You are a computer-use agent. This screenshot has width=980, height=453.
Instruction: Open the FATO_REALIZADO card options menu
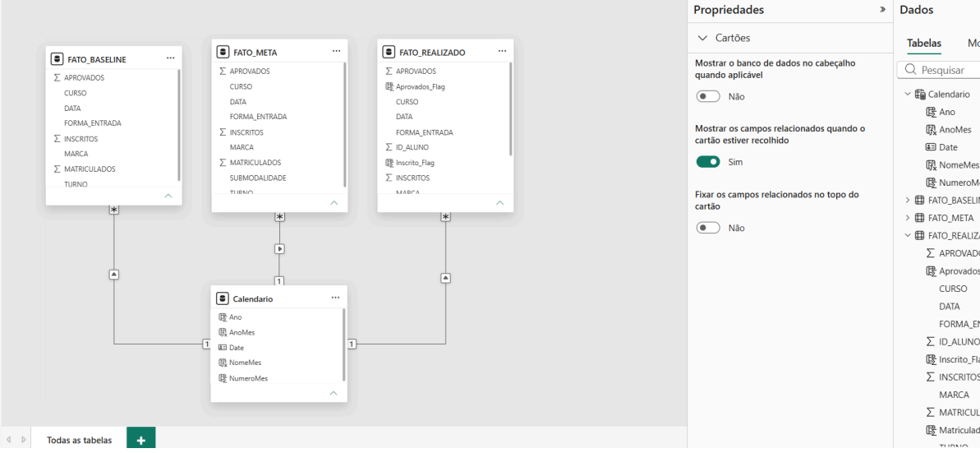coord(502,51)
